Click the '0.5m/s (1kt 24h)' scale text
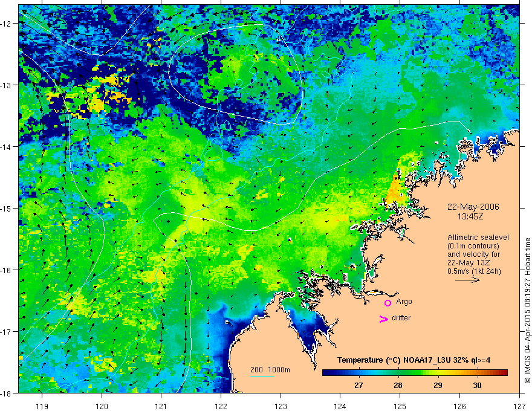Image resolution: width=532 pixels, height=411 pixels. (x=474, y=271)
